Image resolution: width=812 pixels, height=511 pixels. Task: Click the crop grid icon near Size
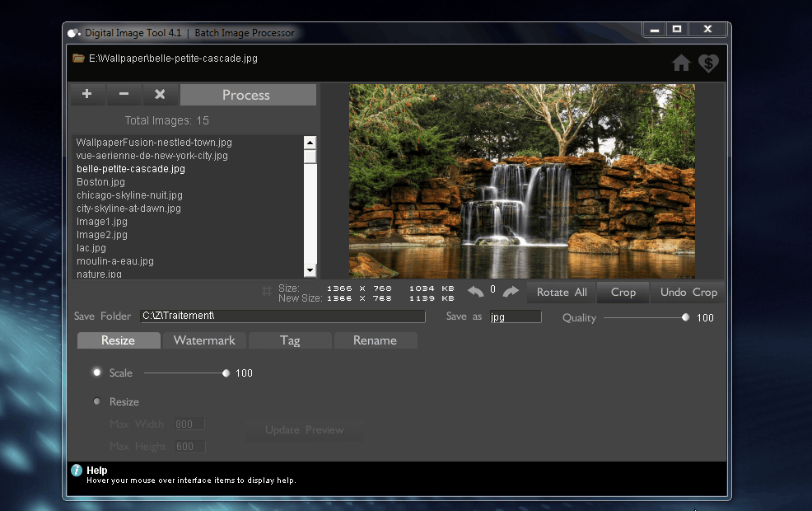[x=267, y=291]
